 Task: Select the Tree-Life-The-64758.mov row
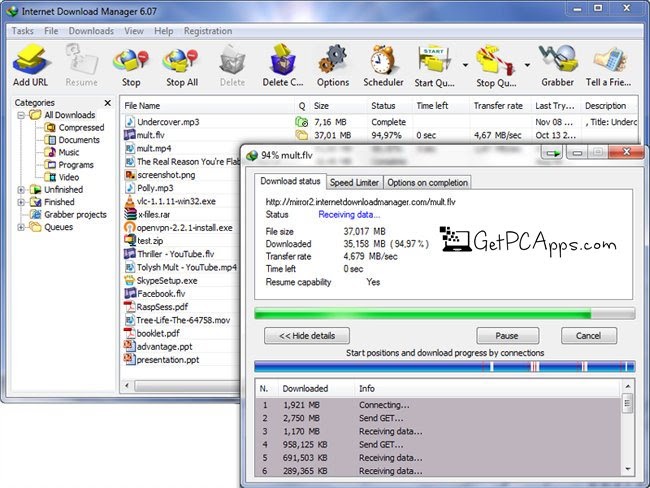181,320
